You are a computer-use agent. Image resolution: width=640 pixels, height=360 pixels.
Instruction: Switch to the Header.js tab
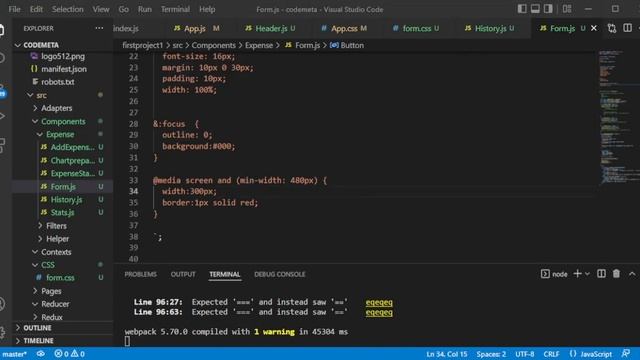[270, 28]
